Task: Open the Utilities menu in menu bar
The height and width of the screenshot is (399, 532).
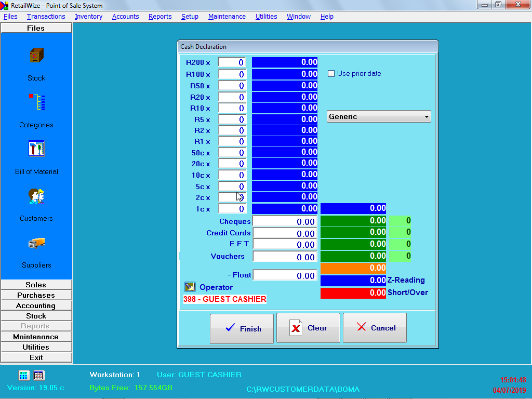Action: [266, 17]
